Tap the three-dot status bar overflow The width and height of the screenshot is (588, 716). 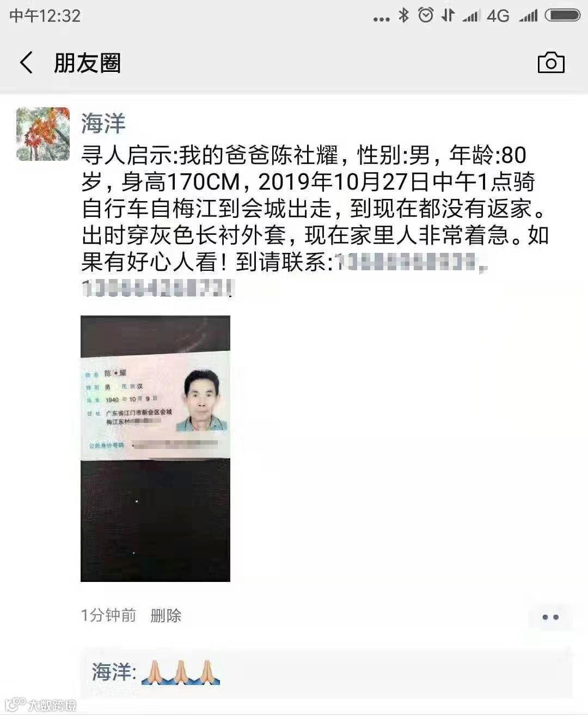[381, 19]
